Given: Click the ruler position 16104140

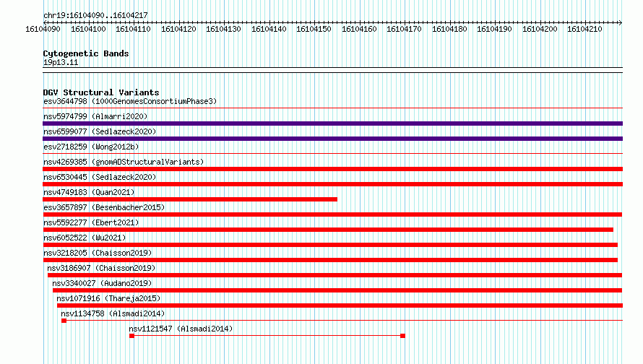Looking at the screenshot, I should (x=269, y=29).
